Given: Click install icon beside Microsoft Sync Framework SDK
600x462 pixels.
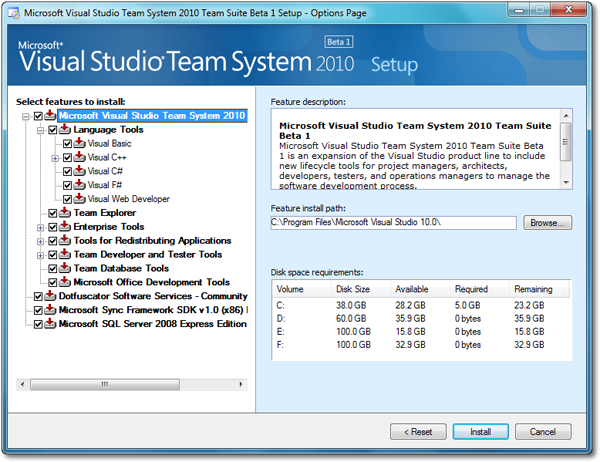Looking at the screenshot, I should 50,309.
